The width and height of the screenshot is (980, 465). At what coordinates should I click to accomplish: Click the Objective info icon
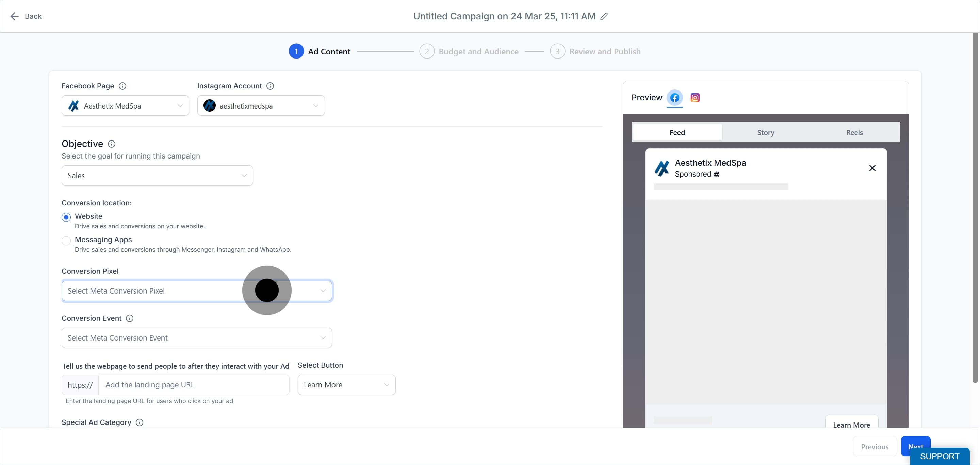pyautogui.click(x=112, y=144)
